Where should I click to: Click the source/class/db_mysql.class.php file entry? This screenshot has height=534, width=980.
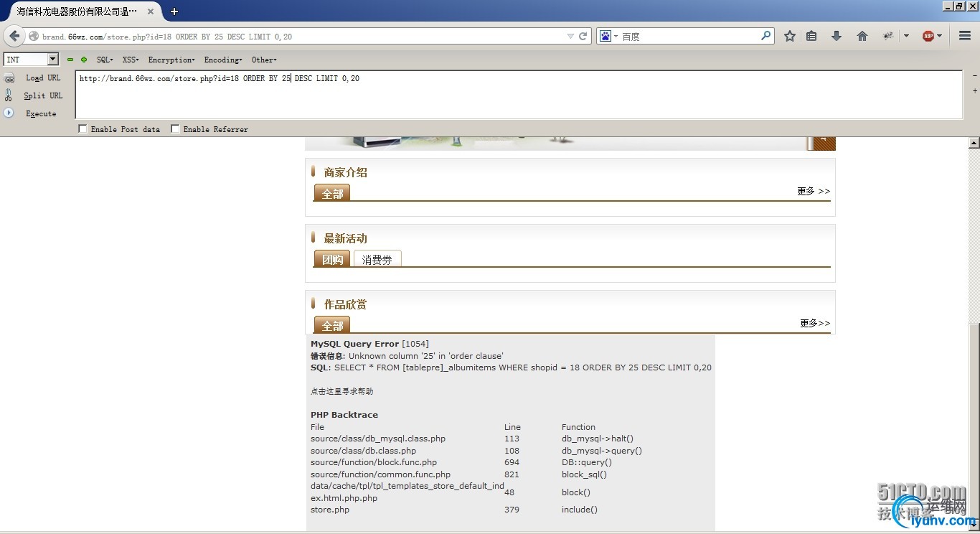tap(378, 439)
